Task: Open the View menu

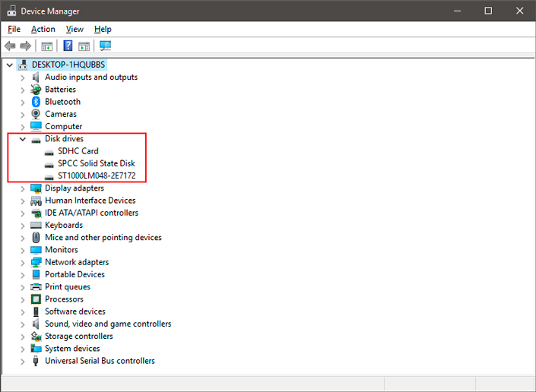Action: [75, 30]
